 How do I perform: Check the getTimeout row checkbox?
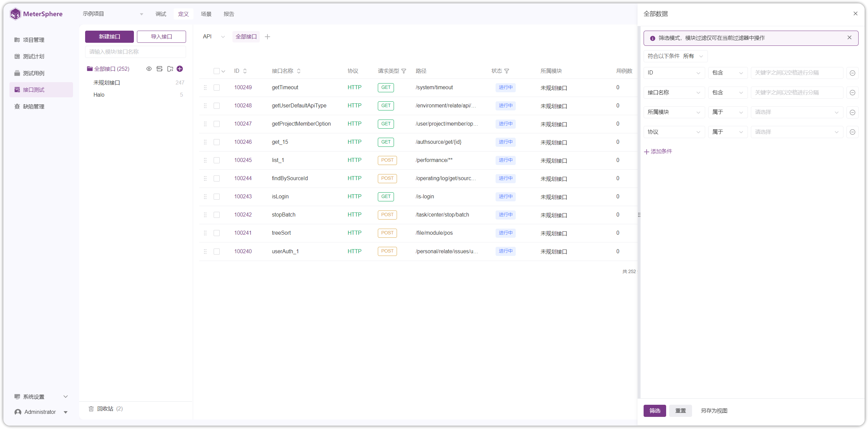pyautogui.click(x=217, y=88)
